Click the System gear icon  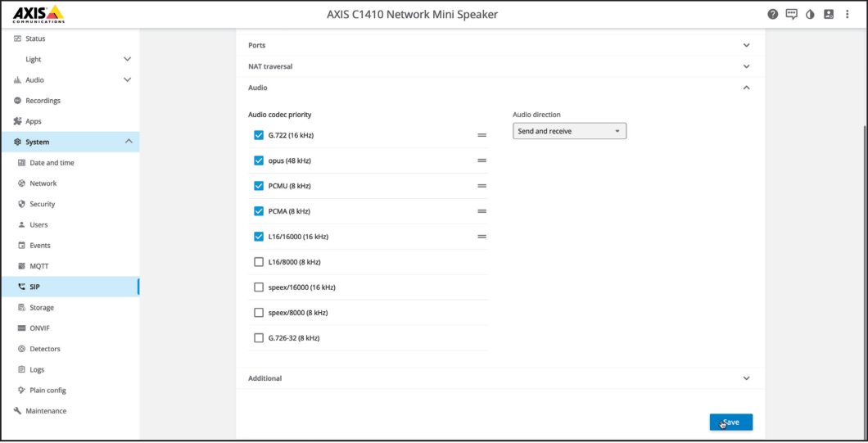(17, 142)
